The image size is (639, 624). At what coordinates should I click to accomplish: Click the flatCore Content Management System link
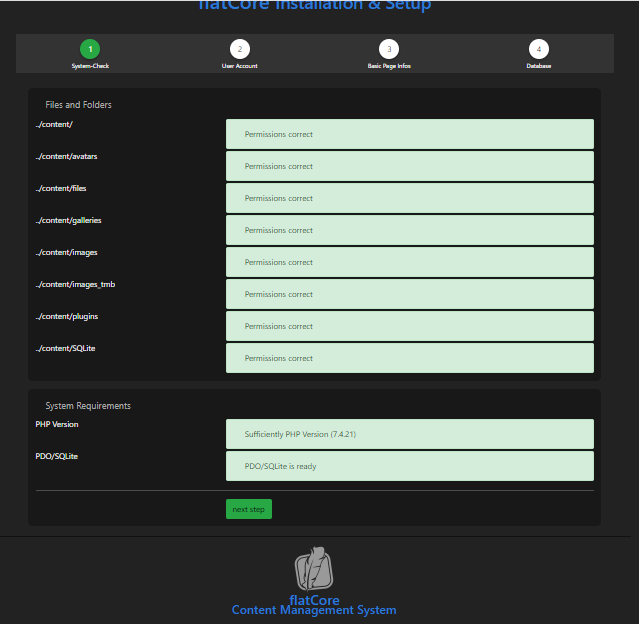(314, 605)
